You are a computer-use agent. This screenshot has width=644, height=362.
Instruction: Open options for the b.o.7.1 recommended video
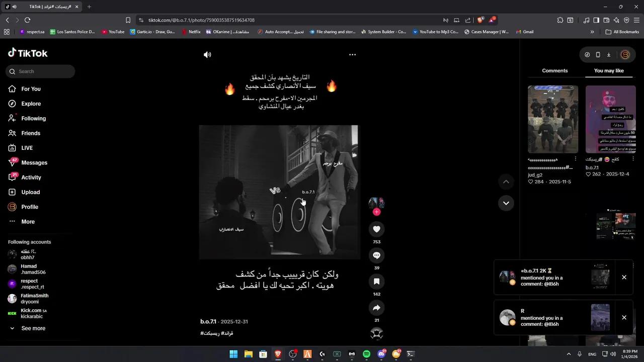(x=633, y=159)
